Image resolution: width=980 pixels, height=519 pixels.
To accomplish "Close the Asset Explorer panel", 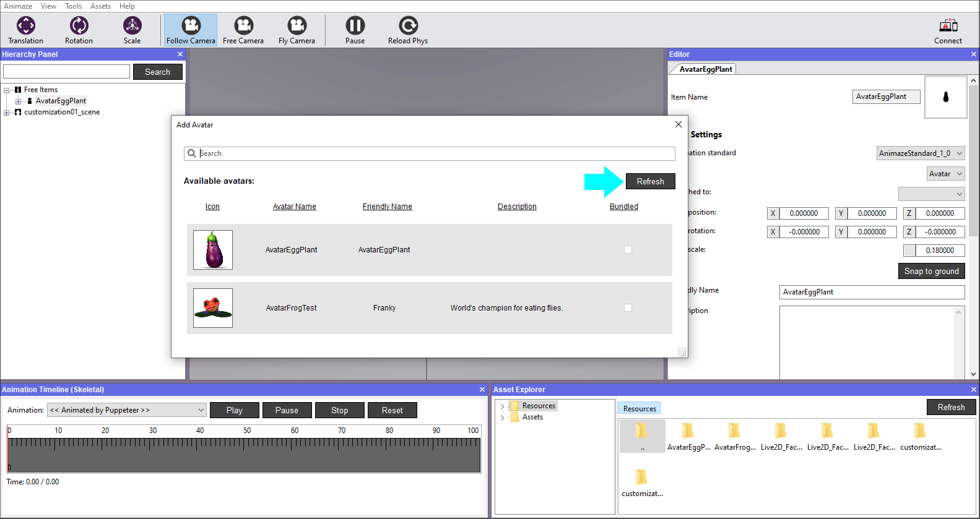I will tap(973, 390).
